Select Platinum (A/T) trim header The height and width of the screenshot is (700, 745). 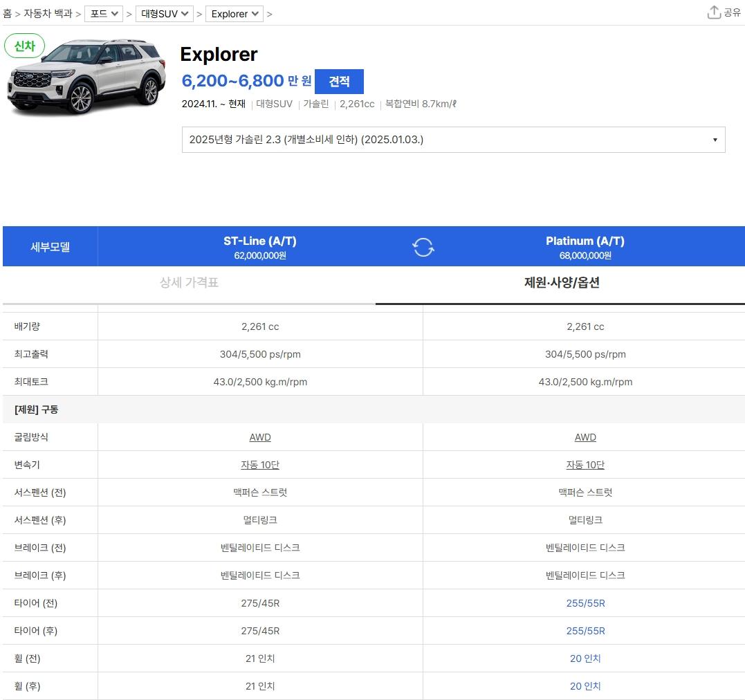coord(585,247)
